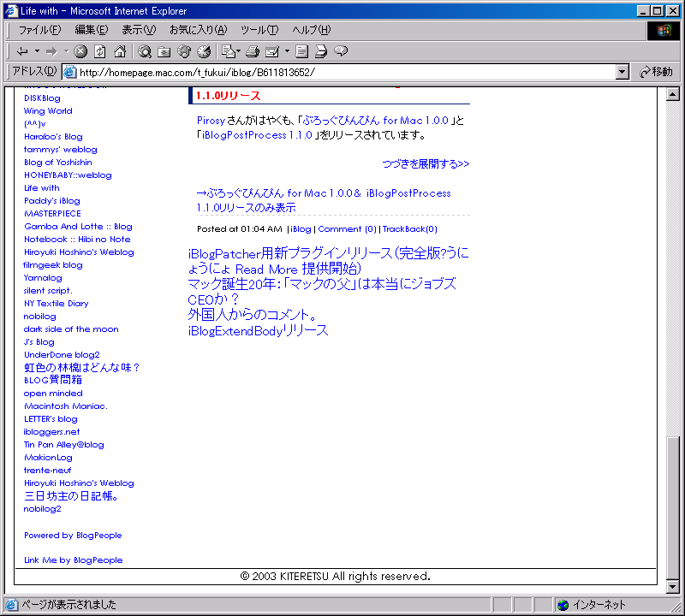Open the History clock icon
Image resolution: width=685 pixels, height=616 pixels.
[x=204, y=51]
